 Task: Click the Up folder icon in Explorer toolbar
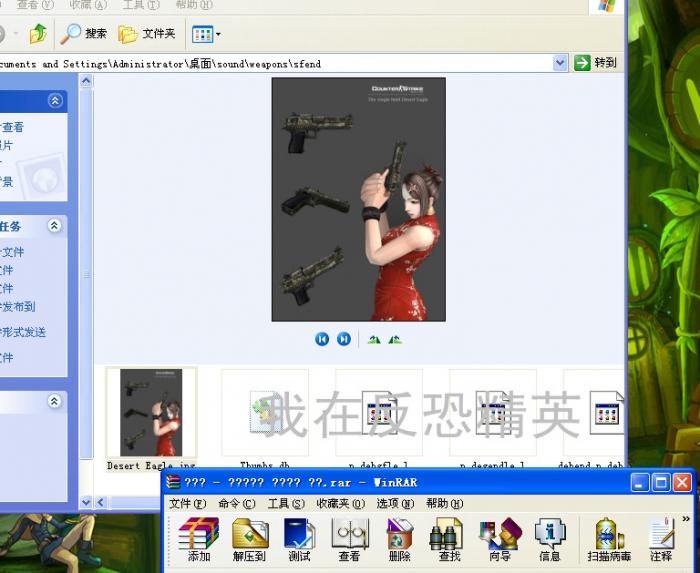[38, 33]
